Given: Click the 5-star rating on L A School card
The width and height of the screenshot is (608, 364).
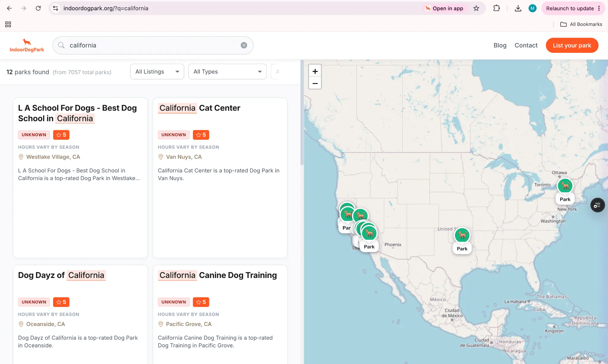Looking at the screenshot, I should pos(61,135).
